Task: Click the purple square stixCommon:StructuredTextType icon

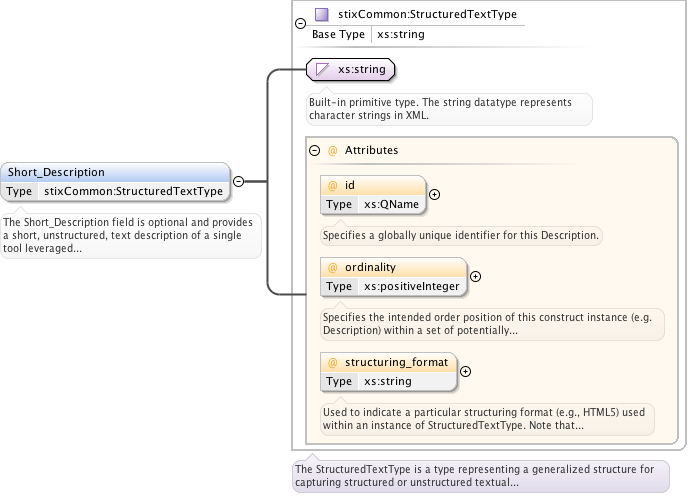Action: [x=321, y=15]
